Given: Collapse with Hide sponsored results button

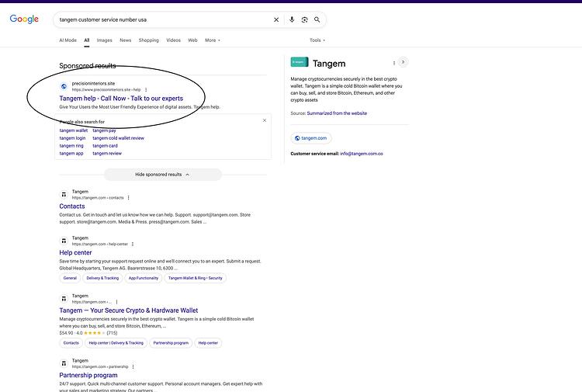Looking at the screenshot, I should tap(163, 175).
